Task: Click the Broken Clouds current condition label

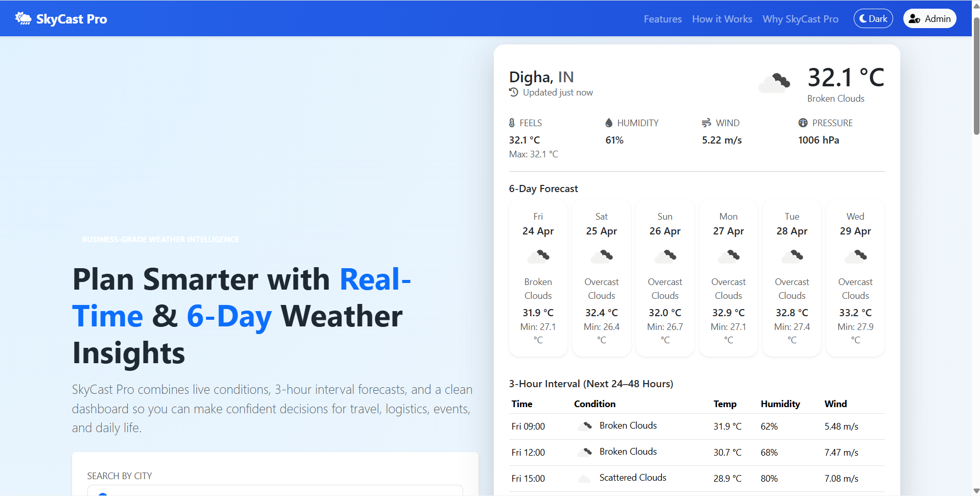Action: 836,99
